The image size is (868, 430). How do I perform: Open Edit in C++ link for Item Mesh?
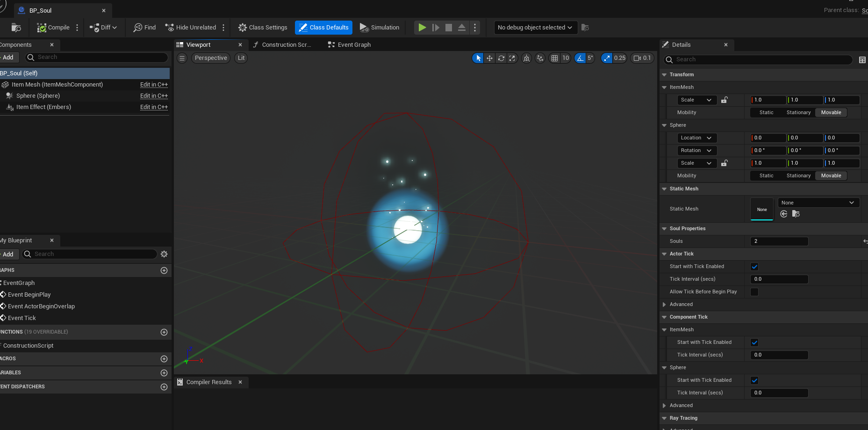pos(154,85)
